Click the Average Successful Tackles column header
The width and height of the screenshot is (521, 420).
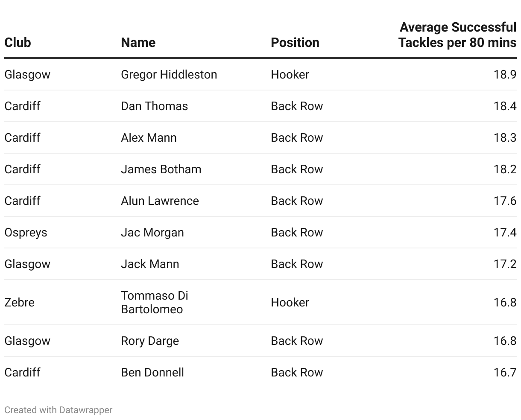457,35
